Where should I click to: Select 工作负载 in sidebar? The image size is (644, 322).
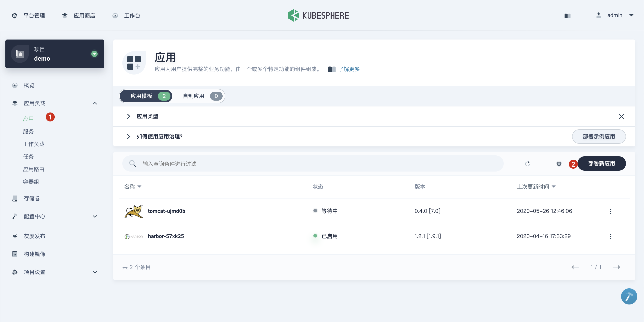34,144
